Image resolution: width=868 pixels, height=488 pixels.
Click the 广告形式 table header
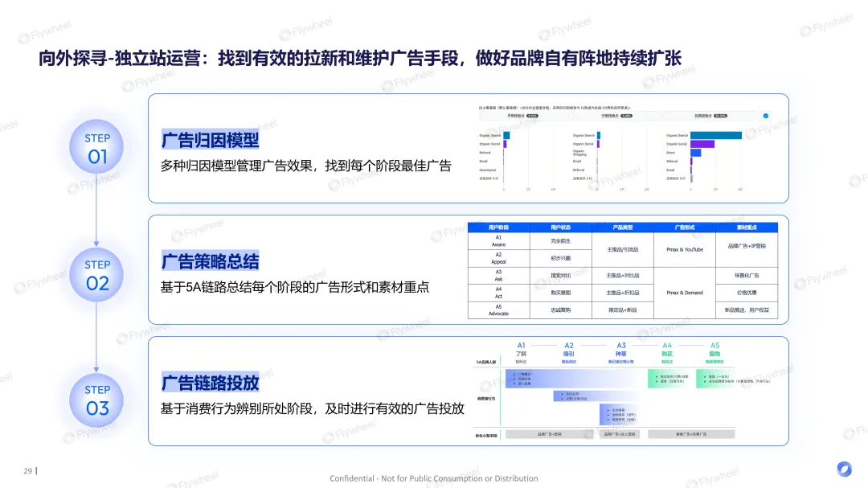pyautogui.click(x=684, y=228)
